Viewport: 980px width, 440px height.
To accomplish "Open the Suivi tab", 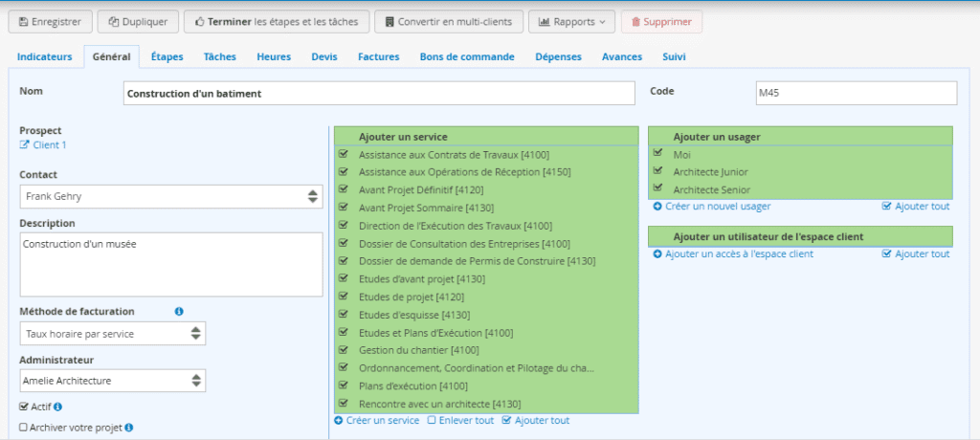I will [674, 56].
